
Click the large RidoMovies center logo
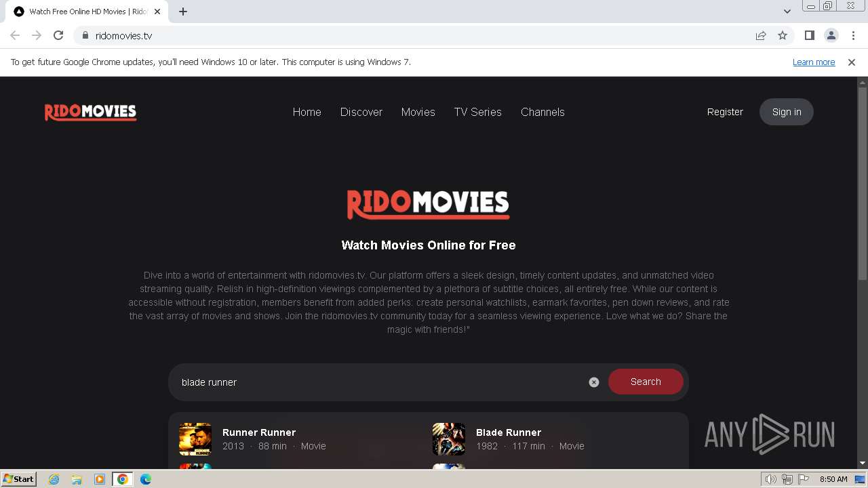tap(429, 204)
